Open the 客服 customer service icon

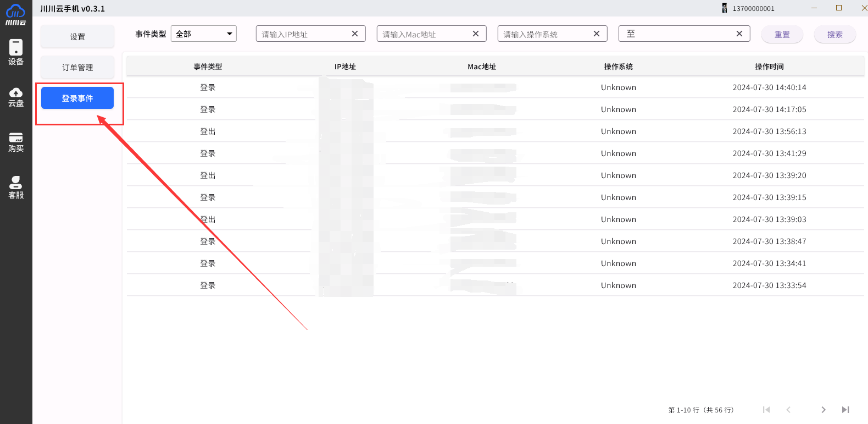pyautogui.click(x=16, y=188)
